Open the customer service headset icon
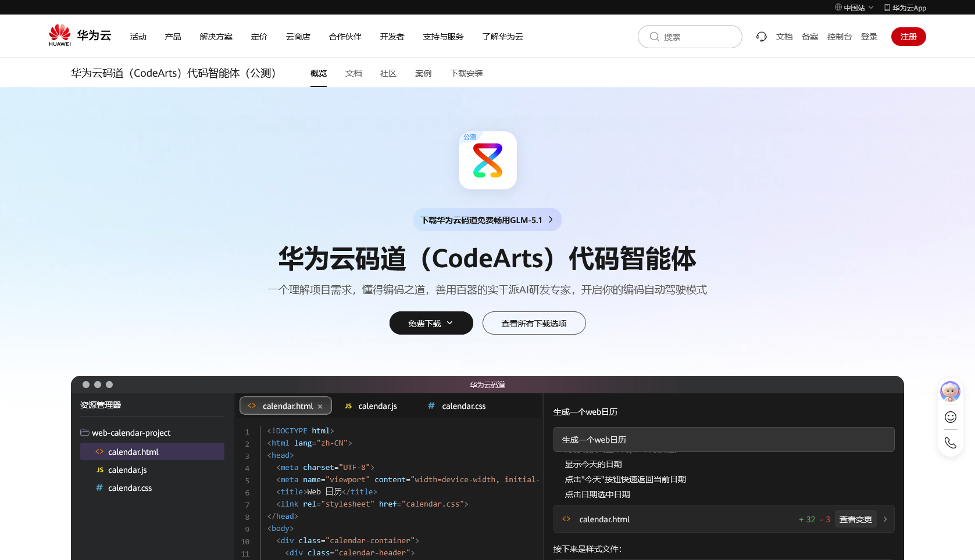Image resolution: width=975 pixels, height=560 pixels. click(x=761, y=37)
